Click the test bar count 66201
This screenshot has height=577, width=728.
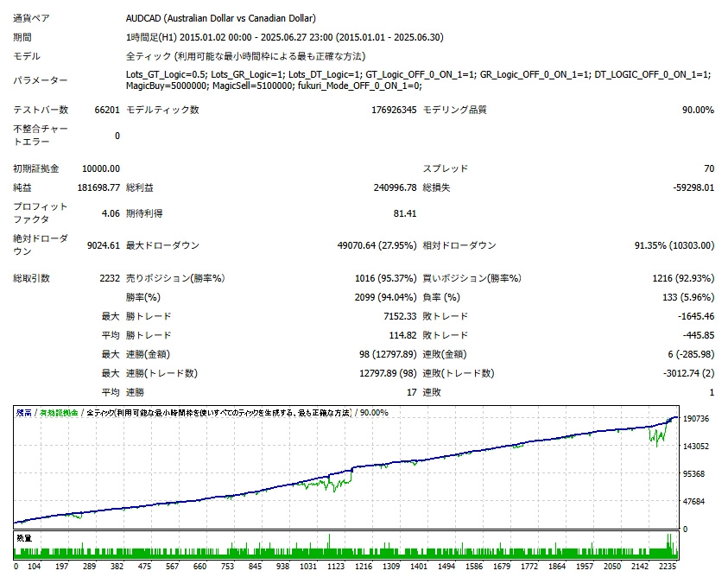107,110
